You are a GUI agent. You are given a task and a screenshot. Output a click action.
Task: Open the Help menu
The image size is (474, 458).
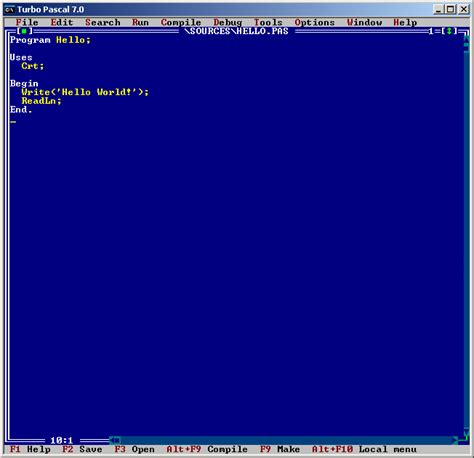[405, 22]
